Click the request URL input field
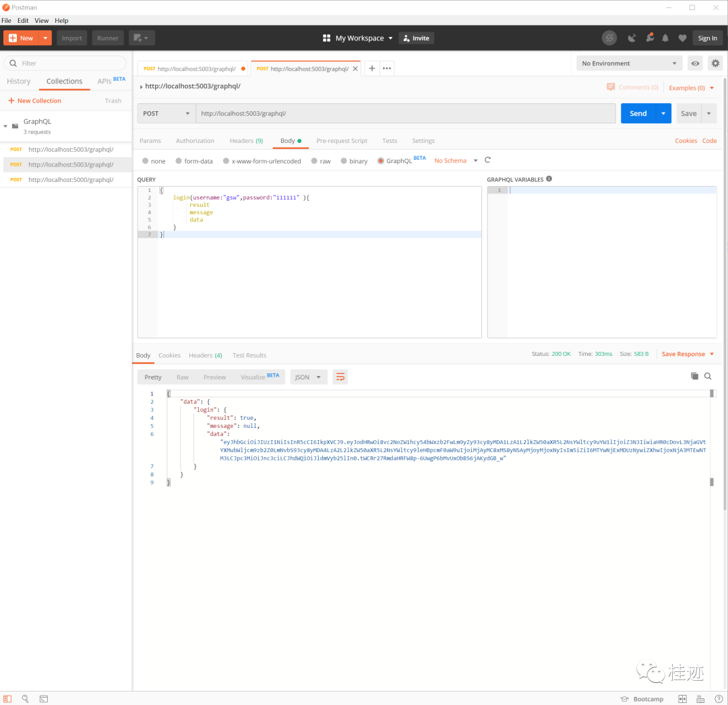 [406, 114]
